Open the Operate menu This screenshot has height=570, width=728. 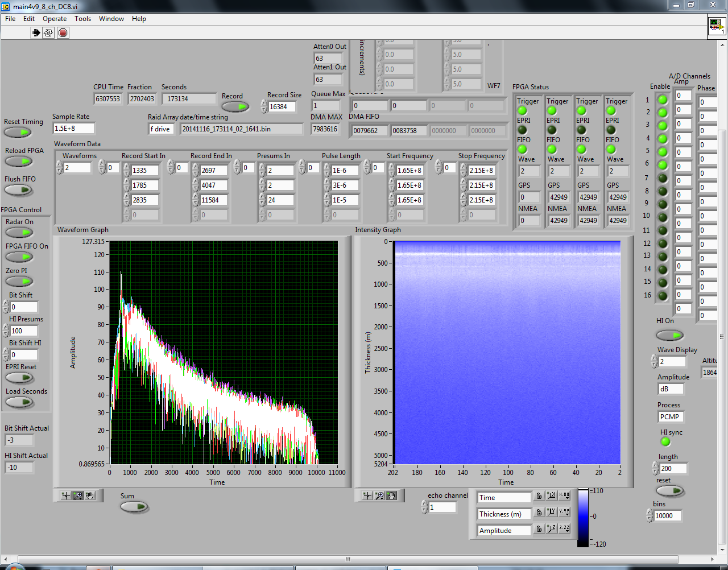55,19
